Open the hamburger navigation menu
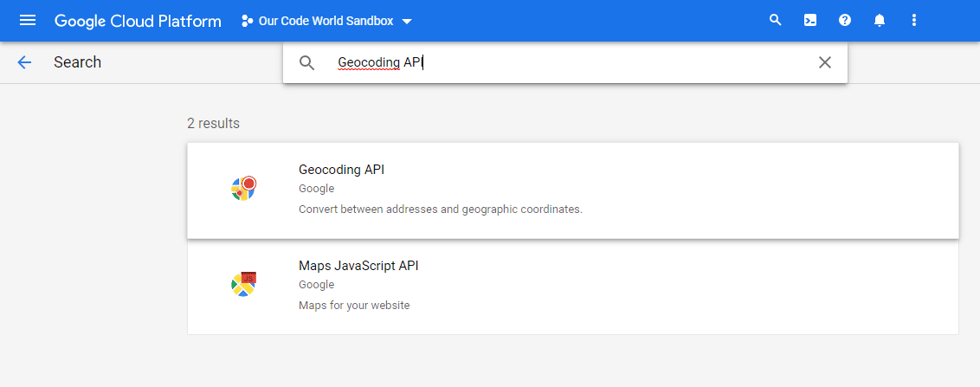 point(28,21)
